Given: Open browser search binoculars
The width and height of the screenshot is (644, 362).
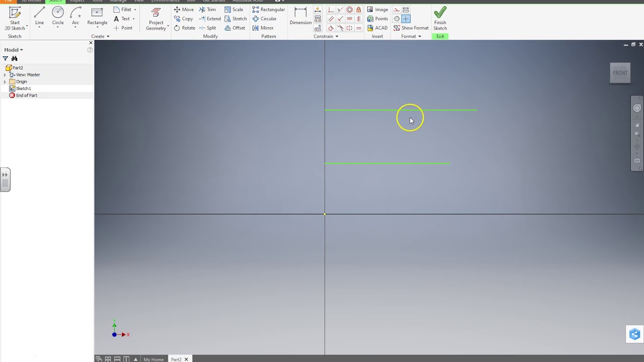Looking at the screenshot, I should (14, 58).
